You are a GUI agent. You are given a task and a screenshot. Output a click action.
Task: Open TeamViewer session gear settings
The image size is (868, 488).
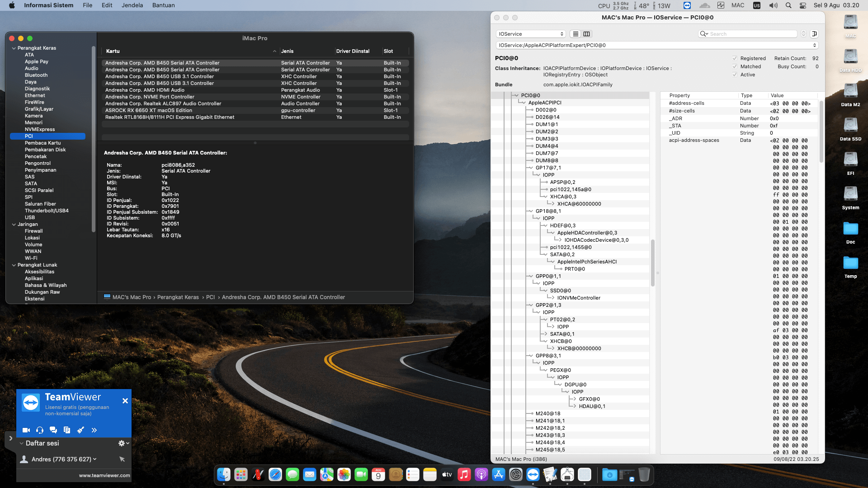(122, 443)
